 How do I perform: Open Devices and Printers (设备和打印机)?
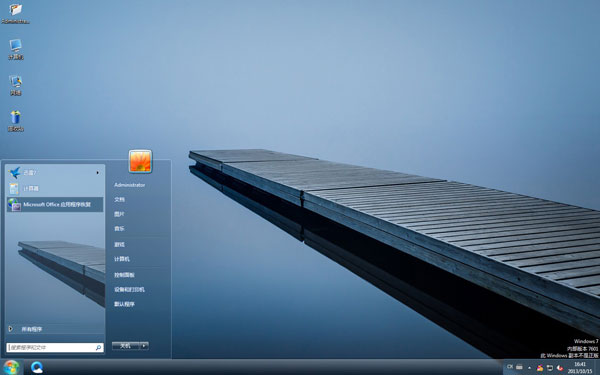129,290
